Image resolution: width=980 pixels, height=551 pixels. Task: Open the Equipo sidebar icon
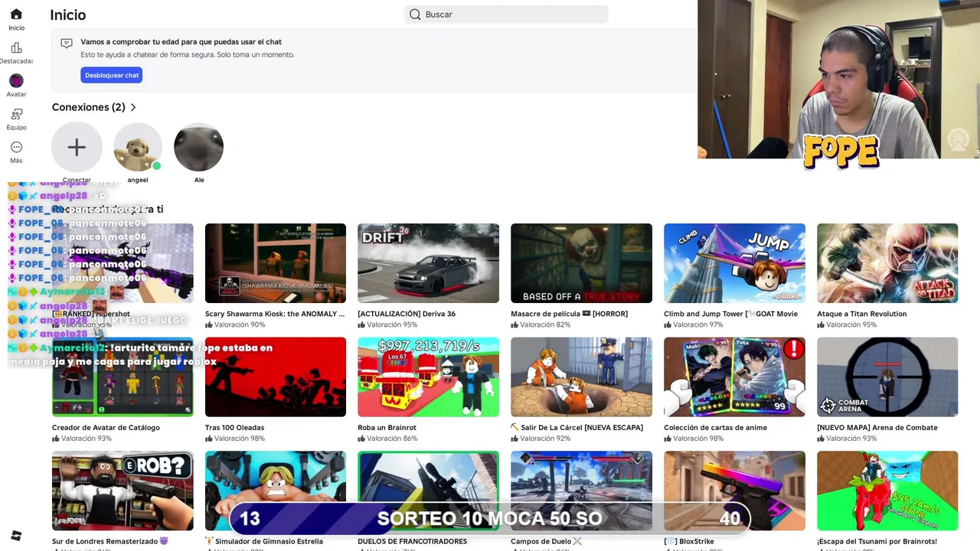point(16,114)
